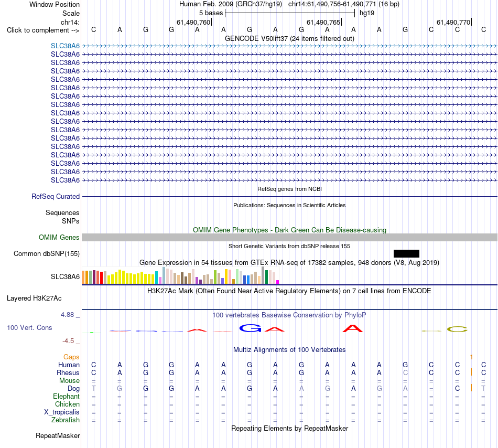Select the highlighted light-blue SLC38A6 transcript label
The height and width of the screenshot is (448, 498).
(65, 46)
